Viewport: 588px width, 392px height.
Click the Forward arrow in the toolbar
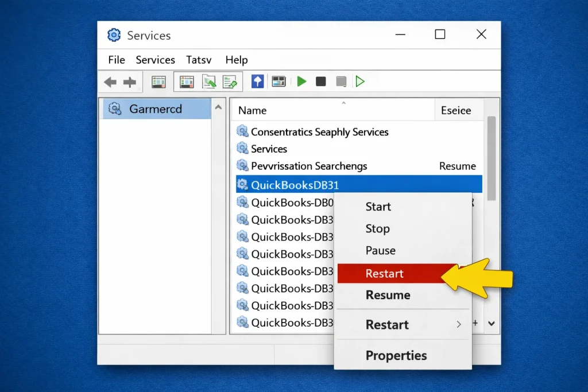tap(129, 82)
